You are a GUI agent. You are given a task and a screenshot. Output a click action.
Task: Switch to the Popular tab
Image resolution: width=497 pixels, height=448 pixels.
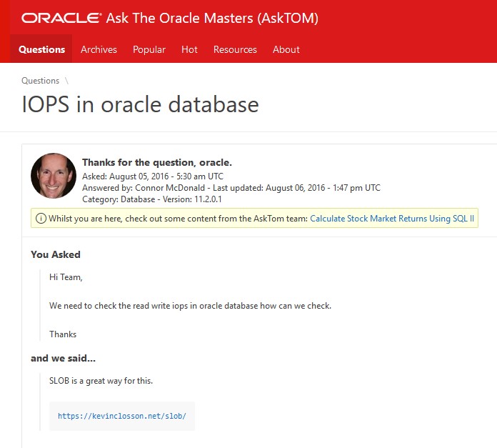click(x=149, y=49)
